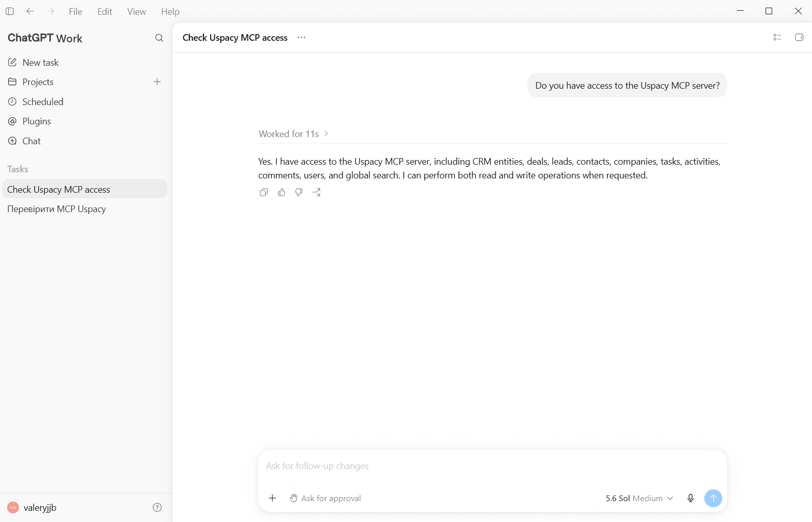Viewport: 812px width, 522px height.
Task: Open help with the question mark icon
Action: coord(157,507)
